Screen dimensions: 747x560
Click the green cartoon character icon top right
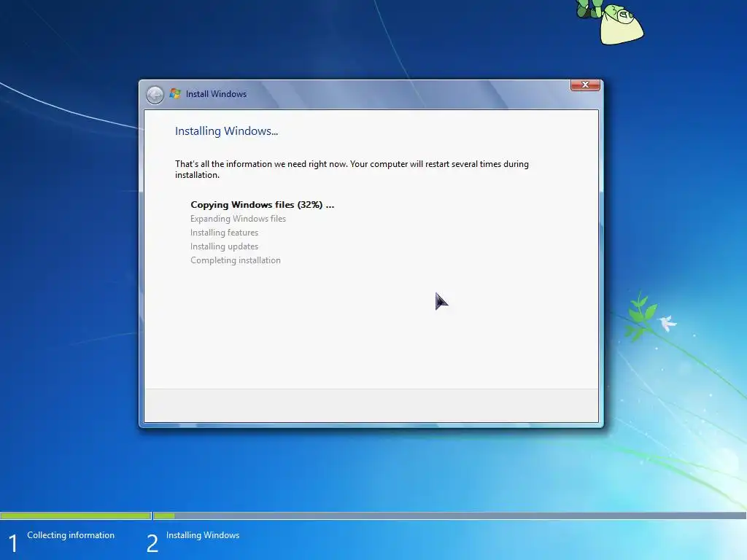pyautogui.click(x=610, y=22)
